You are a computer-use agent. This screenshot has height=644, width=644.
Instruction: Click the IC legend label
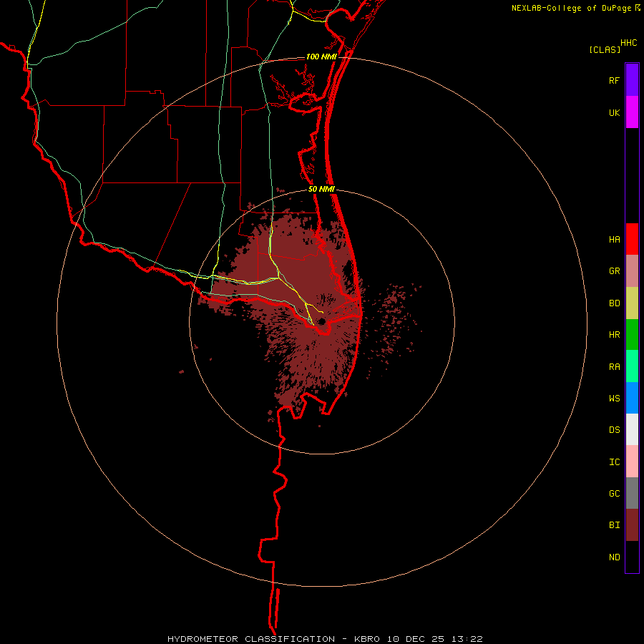click(614, 462)
